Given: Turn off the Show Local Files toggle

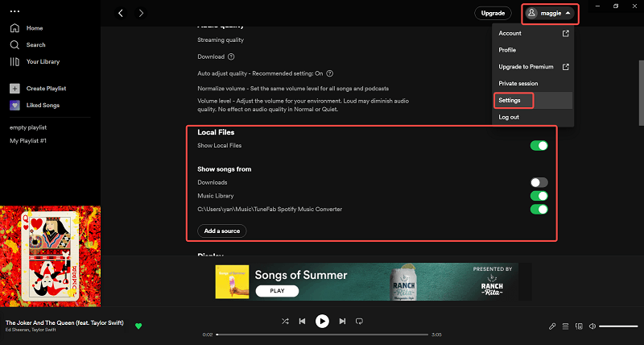Looking at the screenshot, I should pos(539,146).
